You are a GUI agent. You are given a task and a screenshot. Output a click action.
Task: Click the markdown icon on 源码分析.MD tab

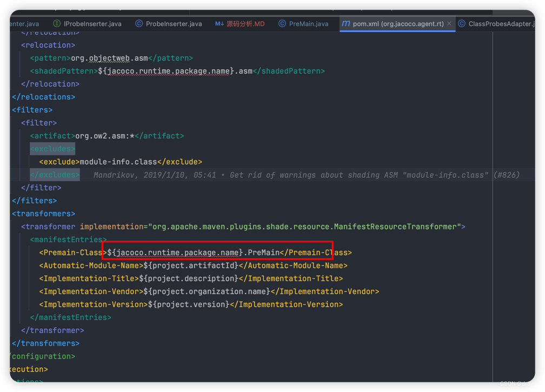pyautogui.click(x=220, y=24)
